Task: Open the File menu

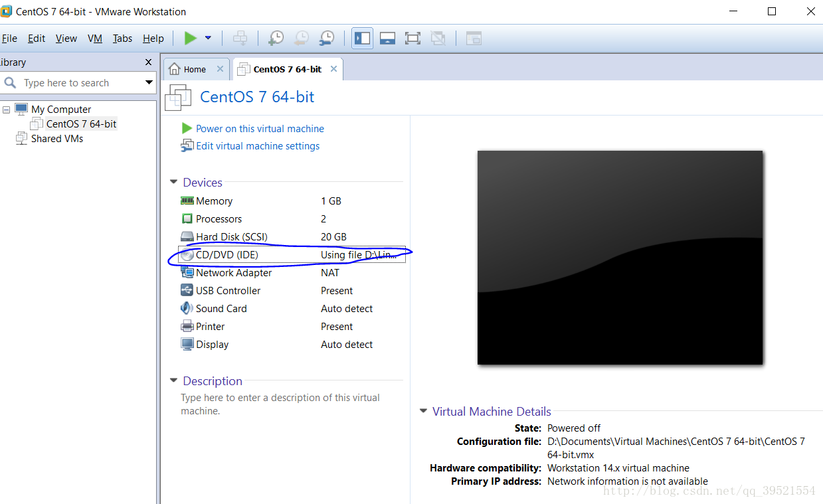Action: (9, 39)
